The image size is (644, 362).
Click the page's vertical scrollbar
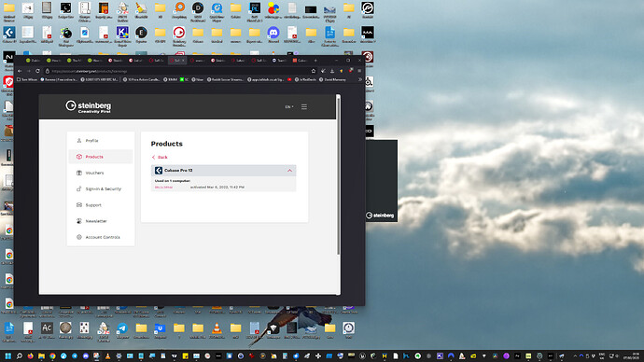pyautogui.click(x=339, y=176)
